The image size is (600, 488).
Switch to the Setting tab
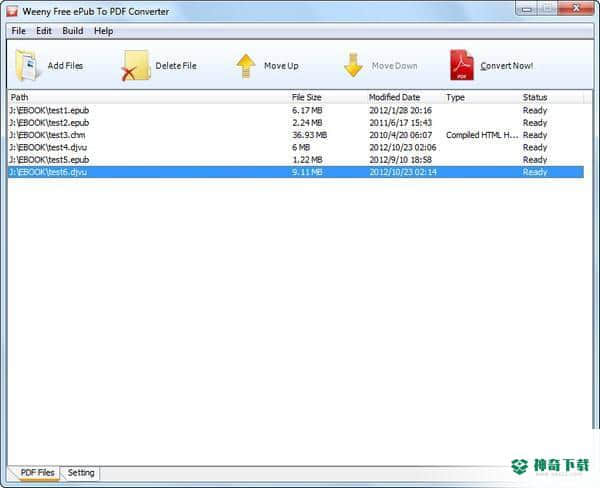click(x=81, y=473)
